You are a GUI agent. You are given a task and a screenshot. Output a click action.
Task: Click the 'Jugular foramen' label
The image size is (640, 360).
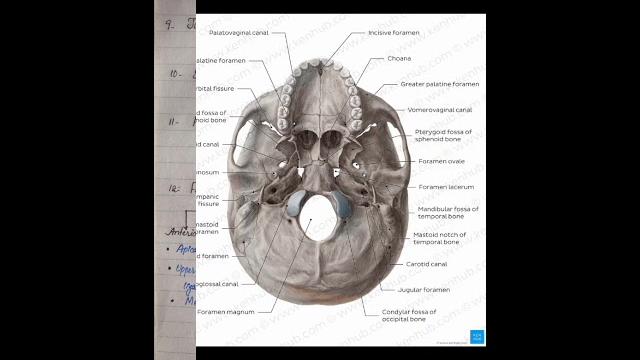[x=424, y=290]
